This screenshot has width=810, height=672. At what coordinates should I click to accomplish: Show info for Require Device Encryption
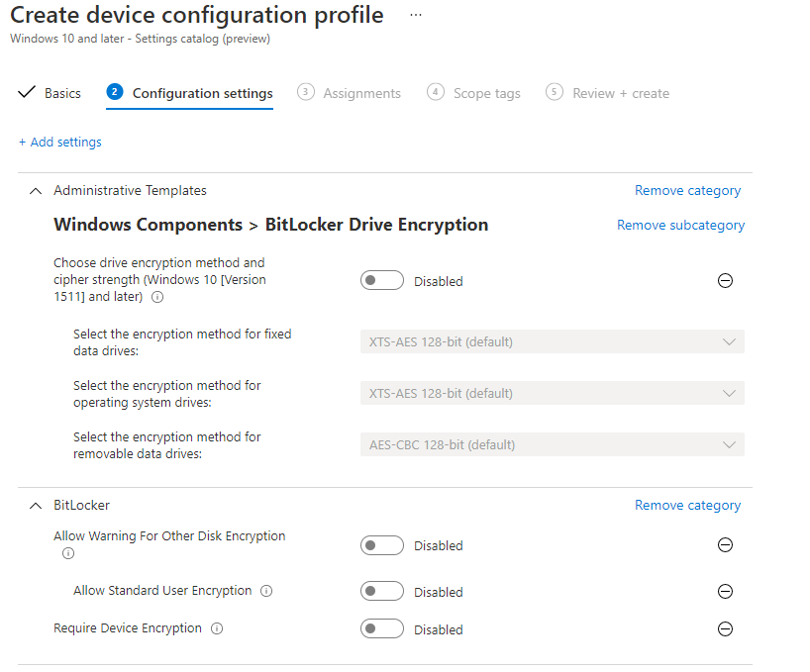pos(217,629)
